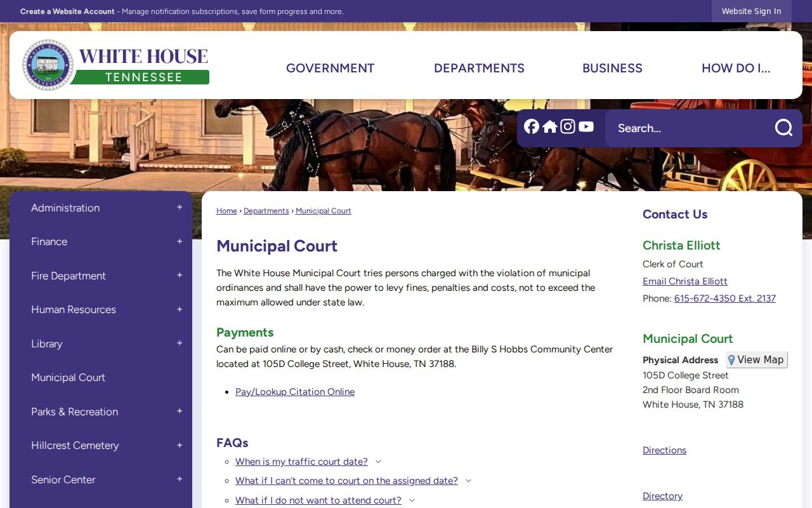The height and width of the screenshot is (508, 812).
Task: Go to Home breadcrumb link
Action: click(x=226, y=211)
